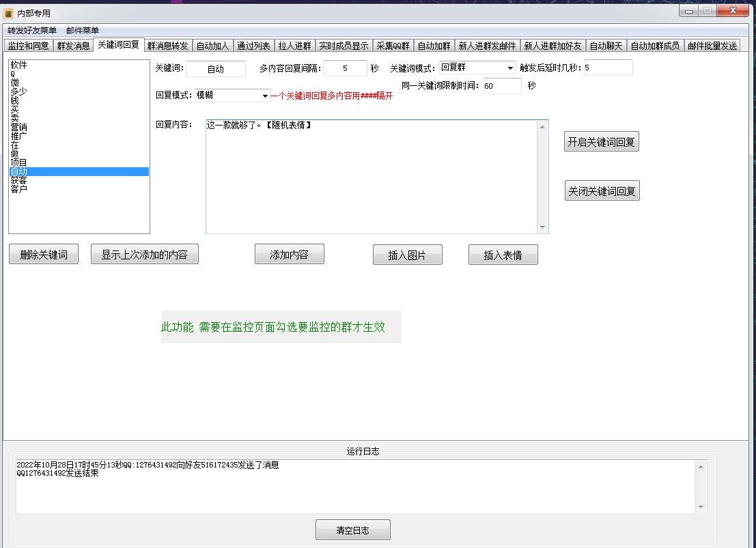Click the 同一关键词限制时间 input field
Screen dimensions: 756x548
(502, 86)
